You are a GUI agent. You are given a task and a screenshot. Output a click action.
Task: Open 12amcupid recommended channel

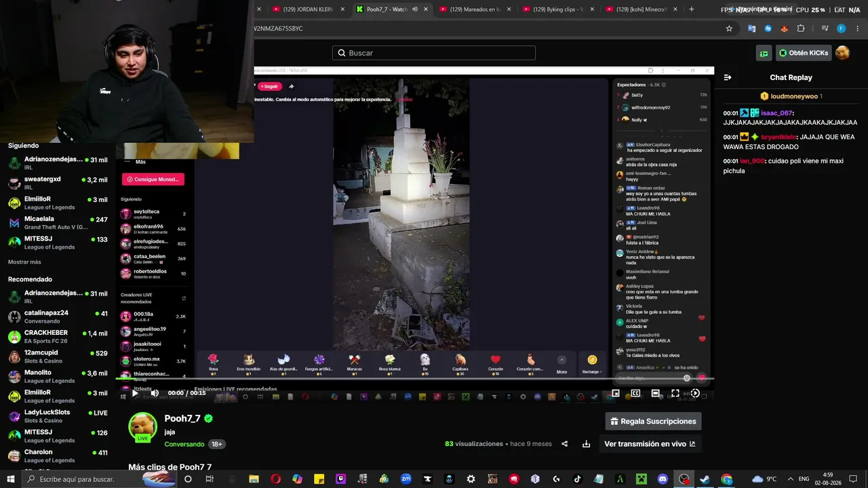[x=58, y=357]
